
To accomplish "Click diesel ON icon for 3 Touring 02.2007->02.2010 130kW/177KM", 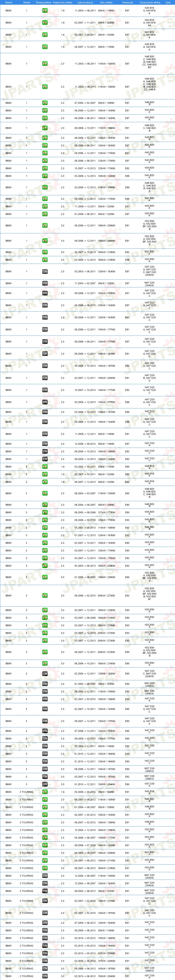I will click(45, 900).
